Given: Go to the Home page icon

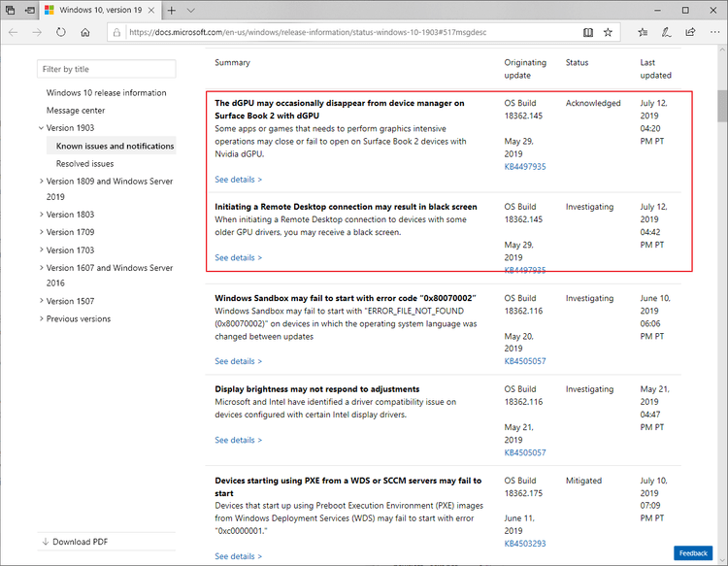Looking at the screenshot, I should coord(85,32).
